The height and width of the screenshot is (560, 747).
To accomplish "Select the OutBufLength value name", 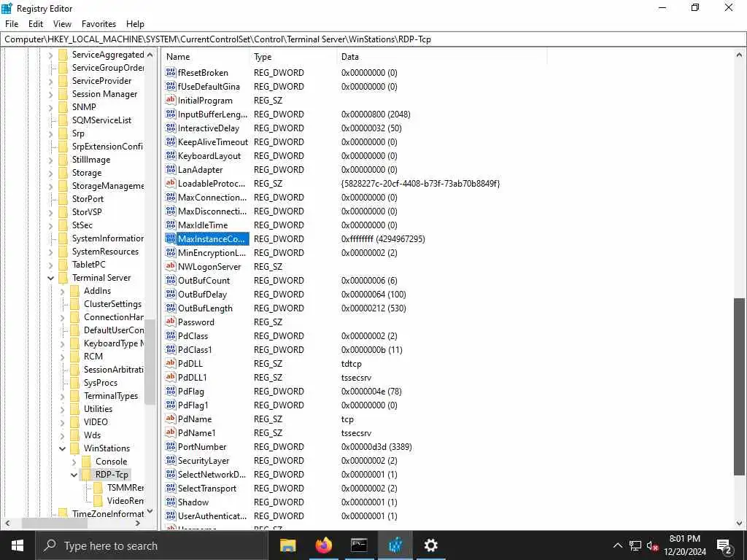I will coord(205,308).
